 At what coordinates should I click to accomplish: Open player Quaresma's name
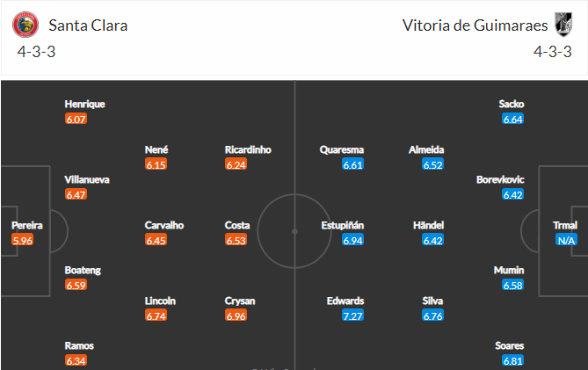tap(342, 150)
